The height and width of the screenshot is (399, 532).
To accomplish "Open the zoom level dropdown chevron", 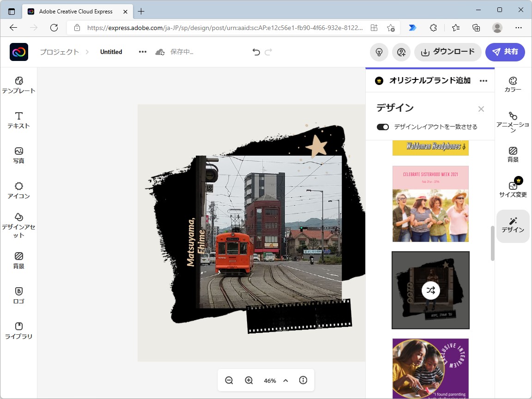I will [x=285, y=381].
